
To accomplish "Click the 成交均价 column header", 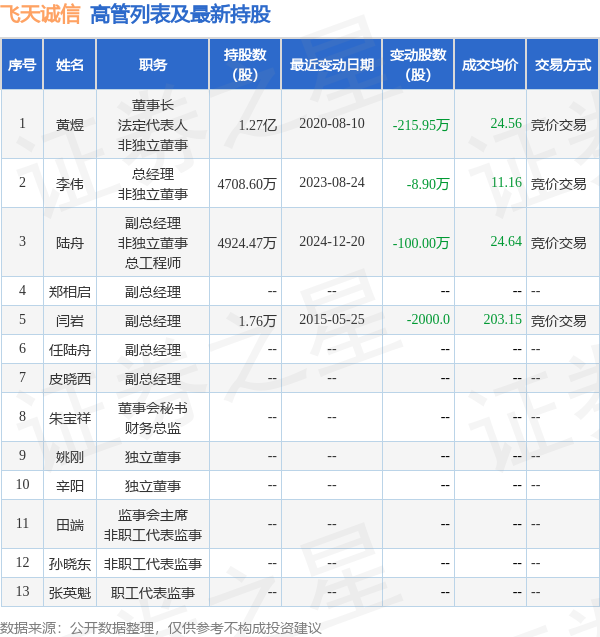I will coord(490,65).
